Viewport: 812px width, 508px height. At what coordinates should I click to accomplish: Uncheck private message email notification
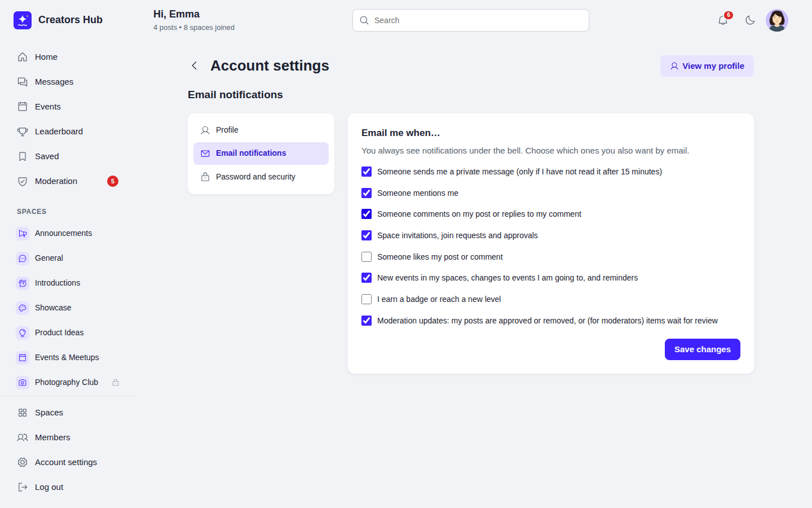click(367, 172)
